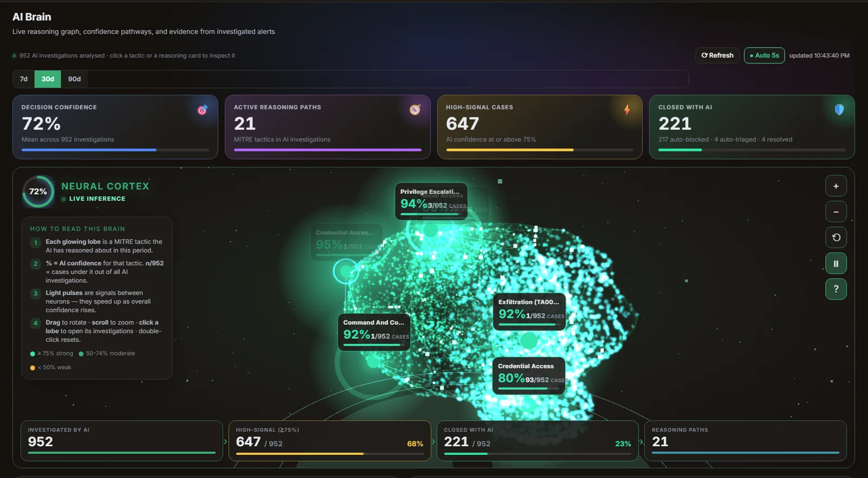This screenshot has height=478, width=868.
Task: Reset the brain view with the rotate icon
Action: pos(836,237)
